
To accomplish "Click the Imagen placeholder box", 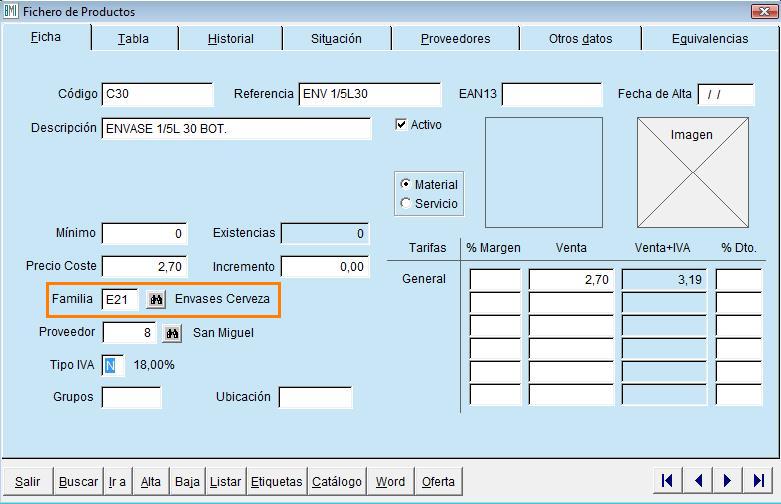I will click(x=692, y=172).
